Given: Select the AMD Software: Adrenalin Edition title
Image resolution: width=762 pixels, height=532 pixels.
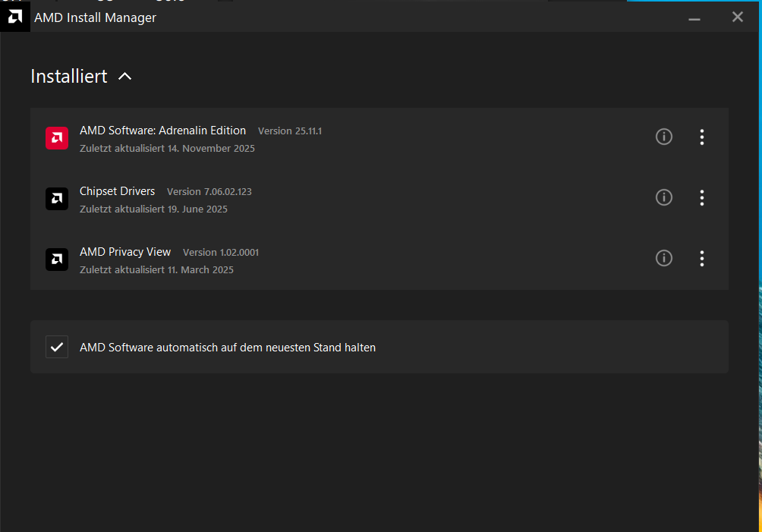Looking at the screenshot, I should 163,131.
